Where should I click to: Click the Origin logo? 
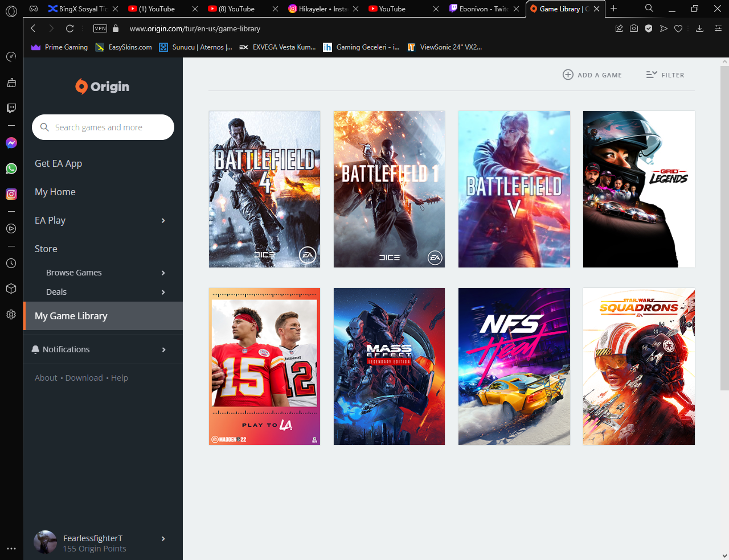103,87
